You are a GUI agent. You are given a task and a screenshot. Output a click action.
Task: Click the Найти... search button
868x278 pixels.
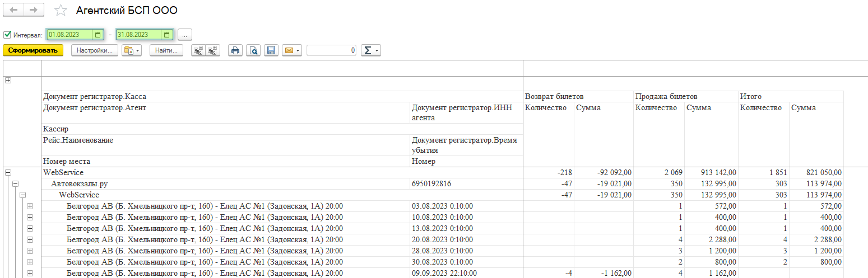(x=166, y=50)
